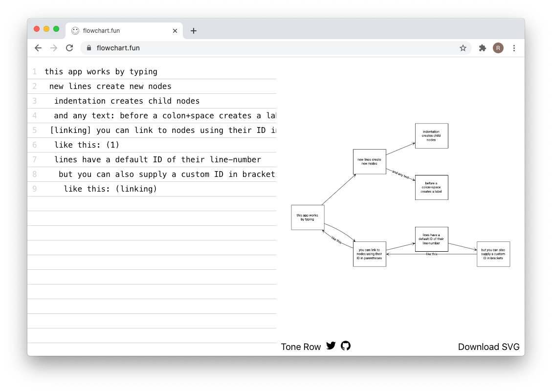Image resolution: width=552 pixels, height=392 pixels.
Task: Click the 'before a colon+space creates a label' node
Action: point(432,188)
